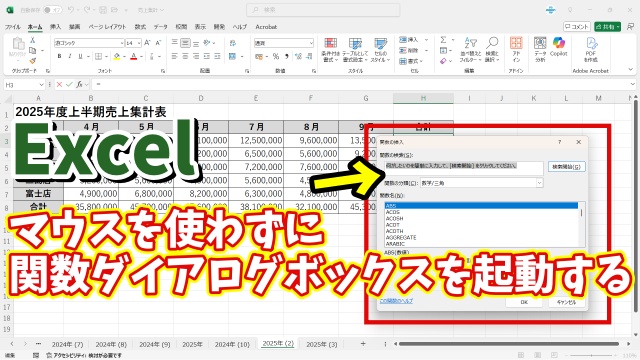Click the Search Start button in dialog

566,167
